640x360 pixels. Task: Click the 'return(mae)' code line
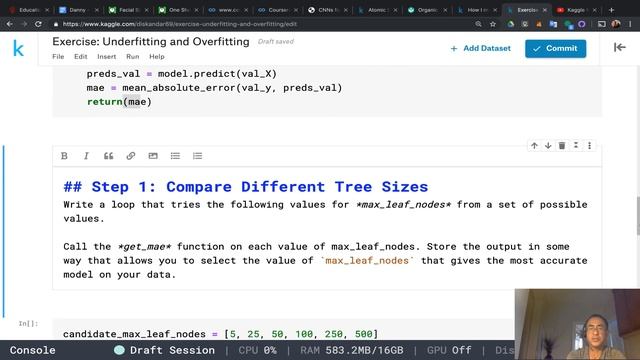click(x=119, y=102)
